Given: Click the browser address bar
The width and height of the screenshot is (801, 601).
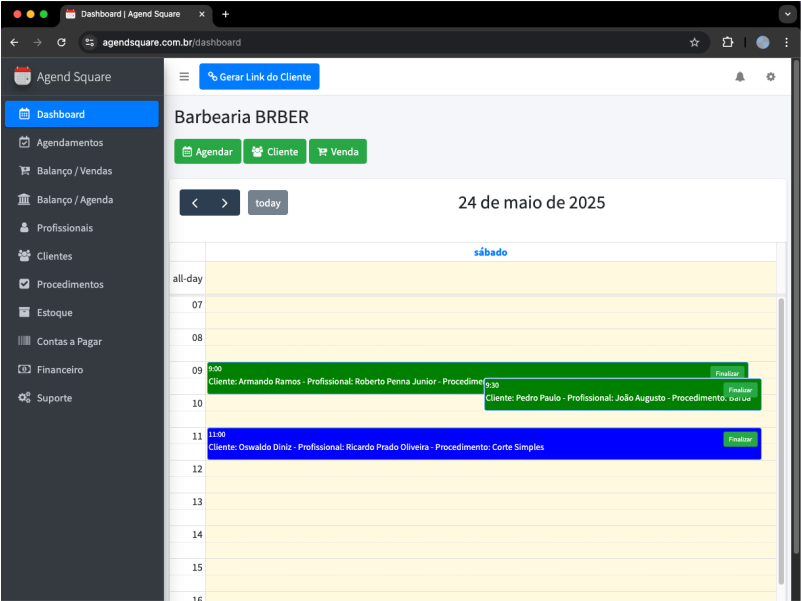Looking at the screenshot, I should (300, 42).
